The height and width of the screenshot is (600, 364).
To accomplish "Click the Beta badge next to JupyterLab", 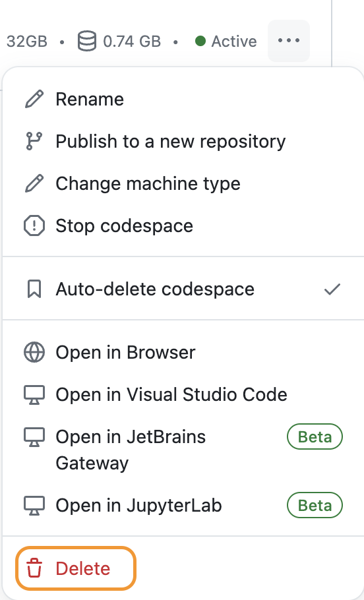I will click(315, 506).
